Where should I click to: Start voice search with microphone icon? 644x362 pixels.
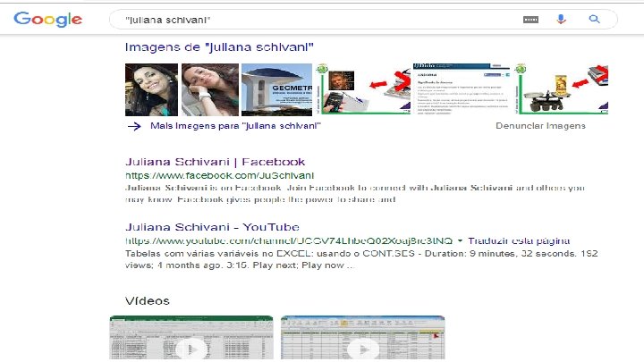tap(561, 19)
